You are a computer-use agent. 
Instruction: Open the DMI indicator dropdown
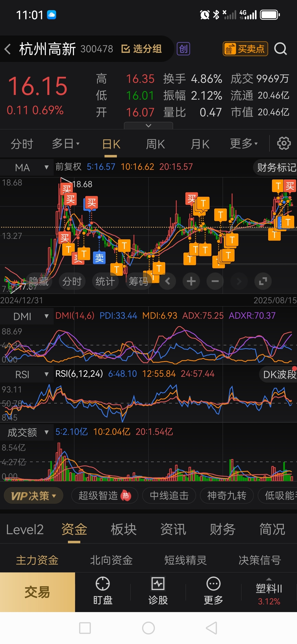point(27,316)
